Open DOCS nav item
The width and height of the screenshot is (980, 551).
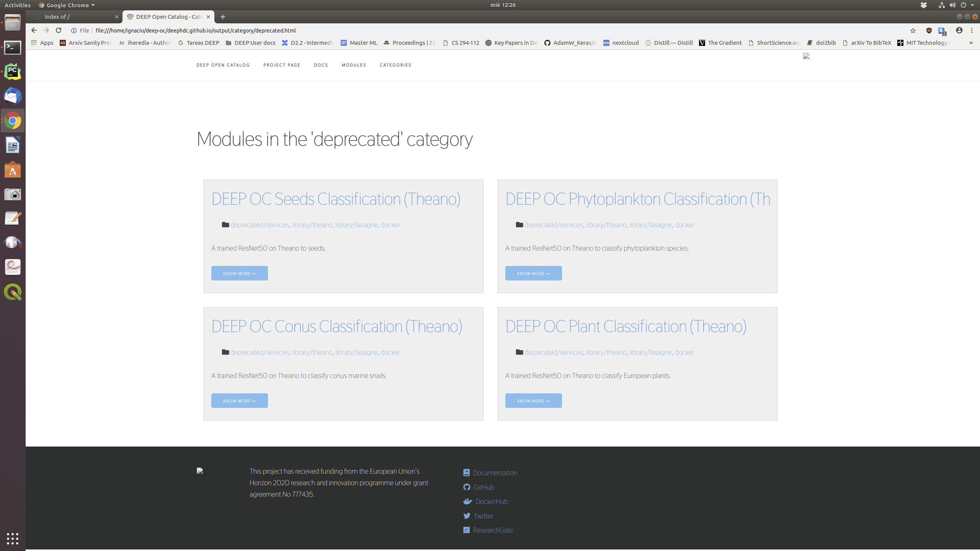(321, 65)
